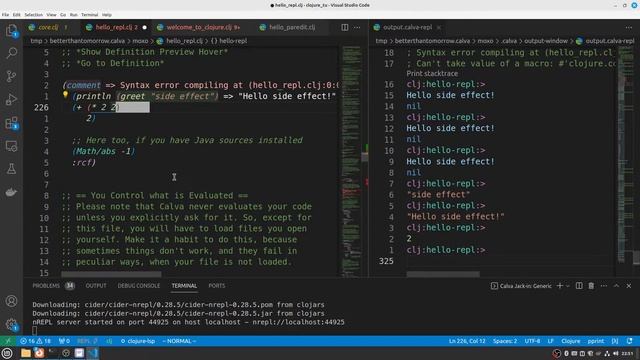Click moxo breadcrumb in left editor
This screenshot has width=640, height=360.
coord(140,41)
